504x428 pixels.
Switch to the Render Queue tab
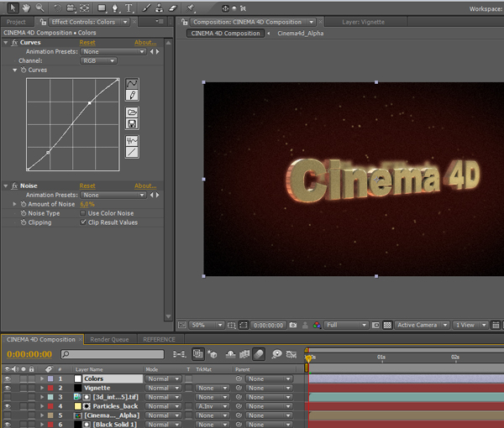click(x=109, y=339)
